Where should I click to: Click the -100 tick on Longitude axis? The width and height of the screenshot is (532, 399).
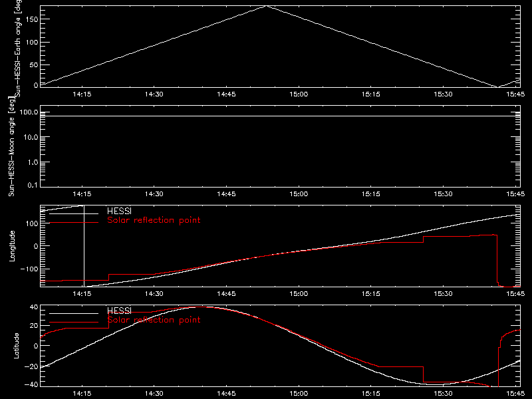click(x=29, y=269)
